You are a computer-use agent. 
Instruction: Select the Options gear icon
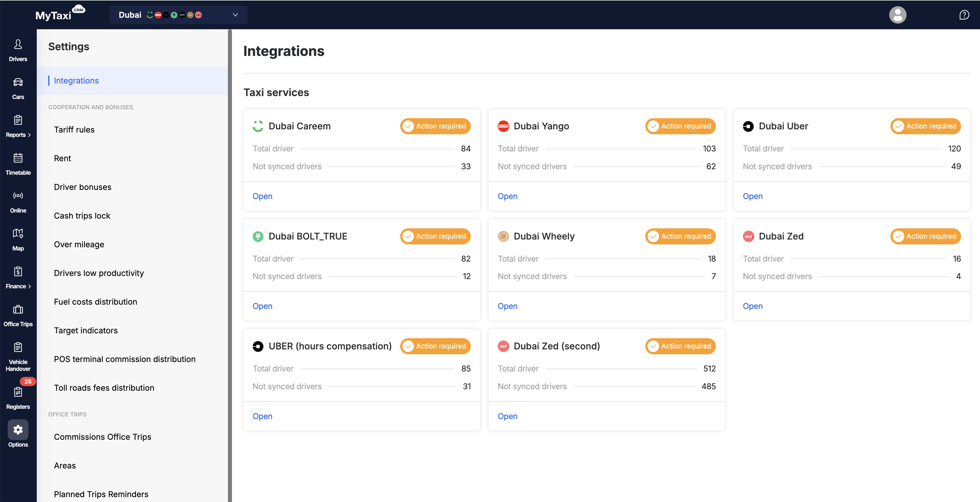click(x=18, y=430)
